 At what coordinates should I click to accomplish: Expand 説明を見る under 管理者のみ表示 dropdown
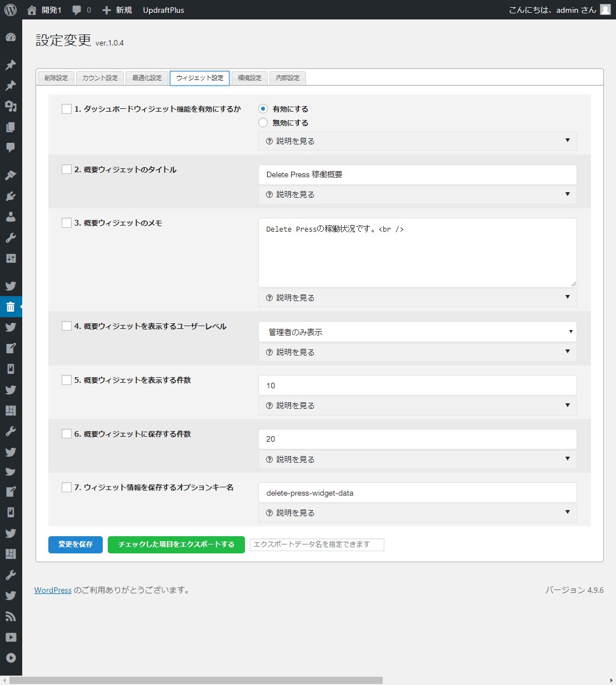[418, 352]
